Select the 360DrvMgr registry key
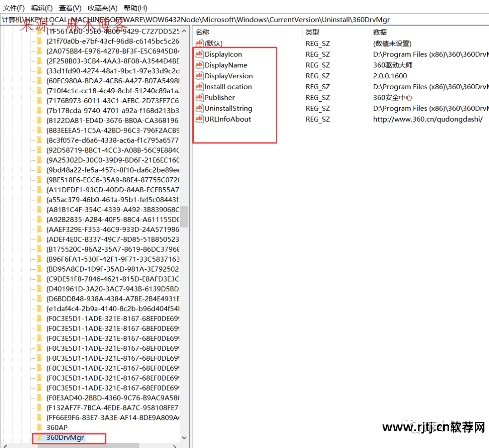 65,438
